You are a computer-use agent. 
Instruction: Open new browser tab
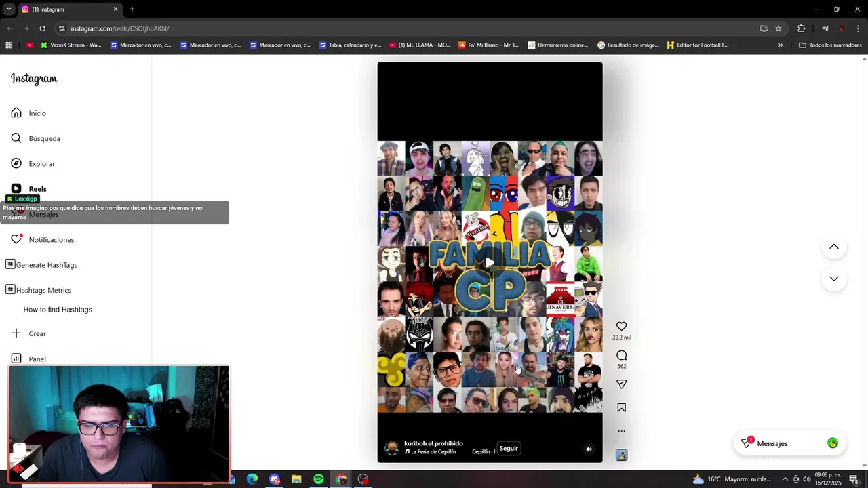pos(132,9)
